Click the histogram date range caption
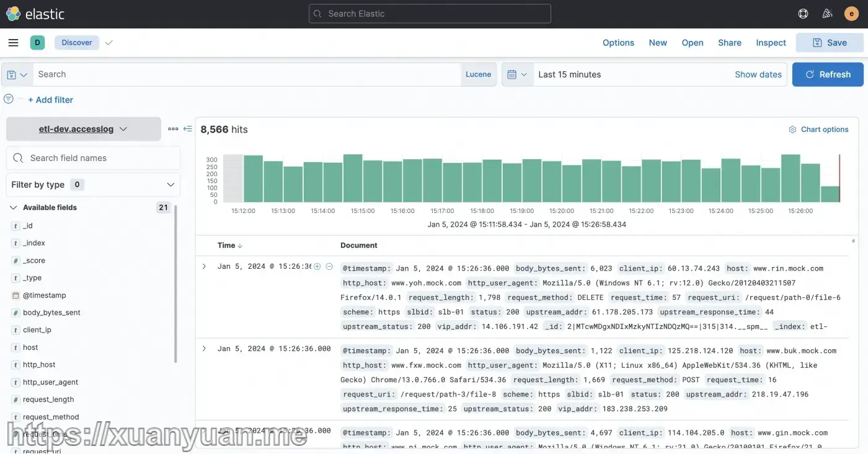Image resolution: width=868 pixels, height=454 pixels. click(527, 224)
